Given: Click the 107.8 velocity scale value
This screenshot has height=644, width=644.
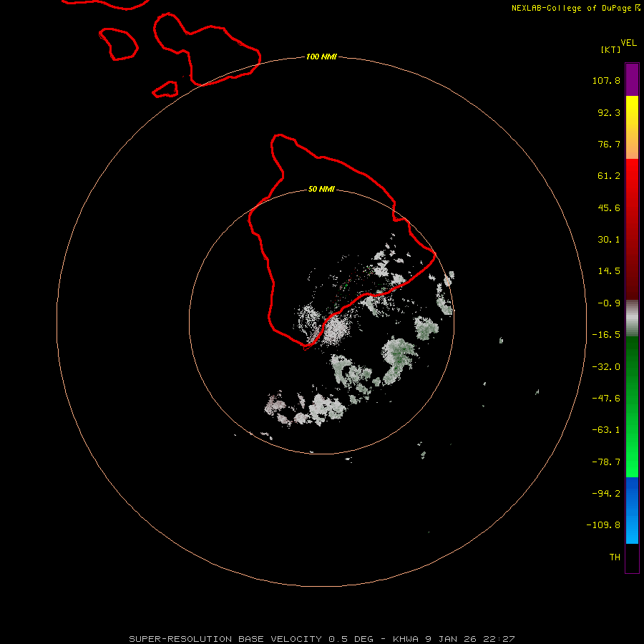Looking at the screenshot, I should [606, 80].
